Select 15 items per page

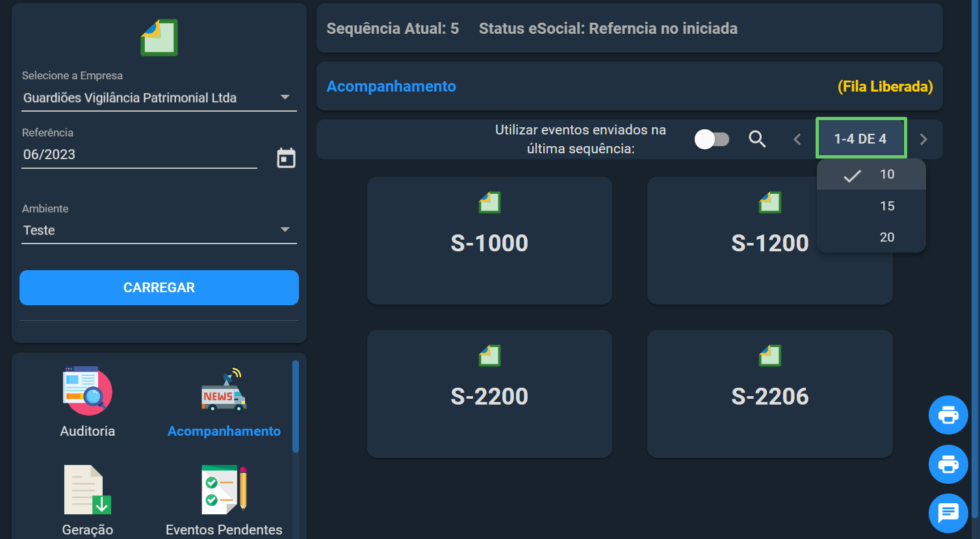(871, 206)
